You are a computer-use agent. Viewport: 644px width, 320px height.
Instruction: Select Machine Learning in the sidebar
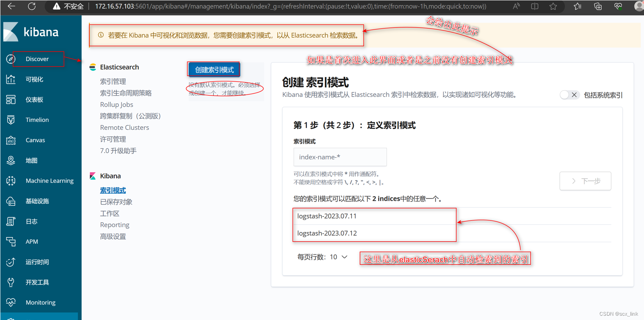pyautogui.click(x=50, y=181)
